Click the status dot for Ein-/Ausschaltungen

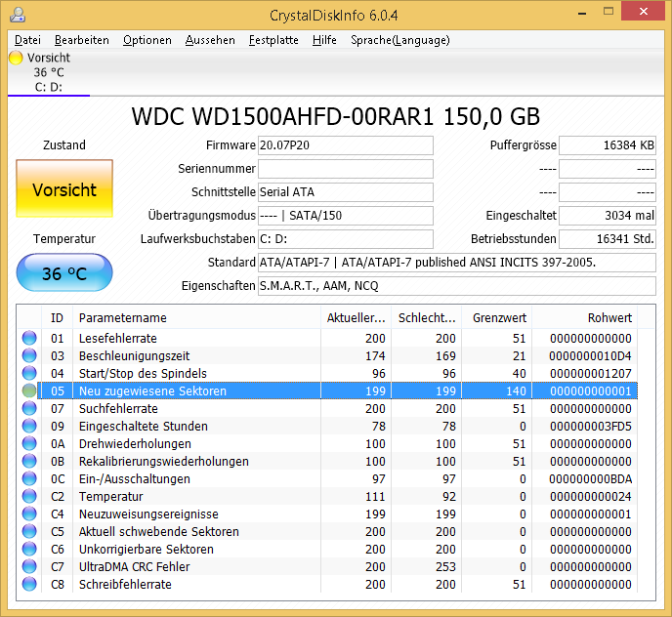point(29,478)
